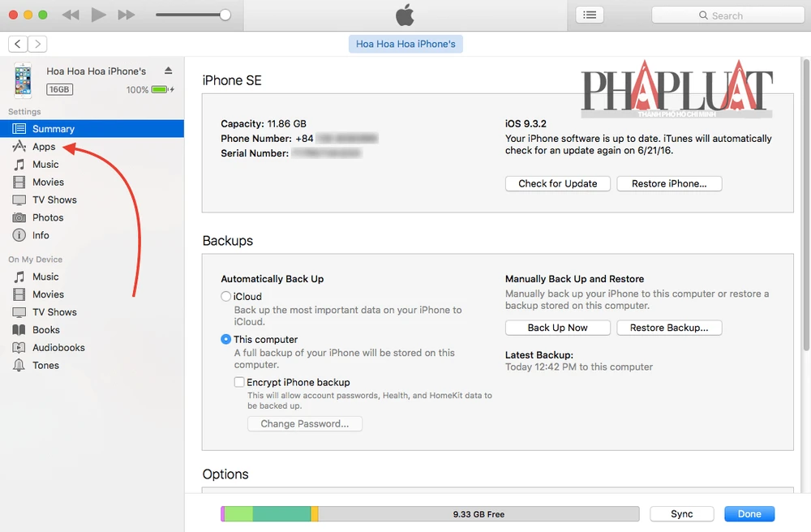Select This computer backup option

[x=226, y=340]
